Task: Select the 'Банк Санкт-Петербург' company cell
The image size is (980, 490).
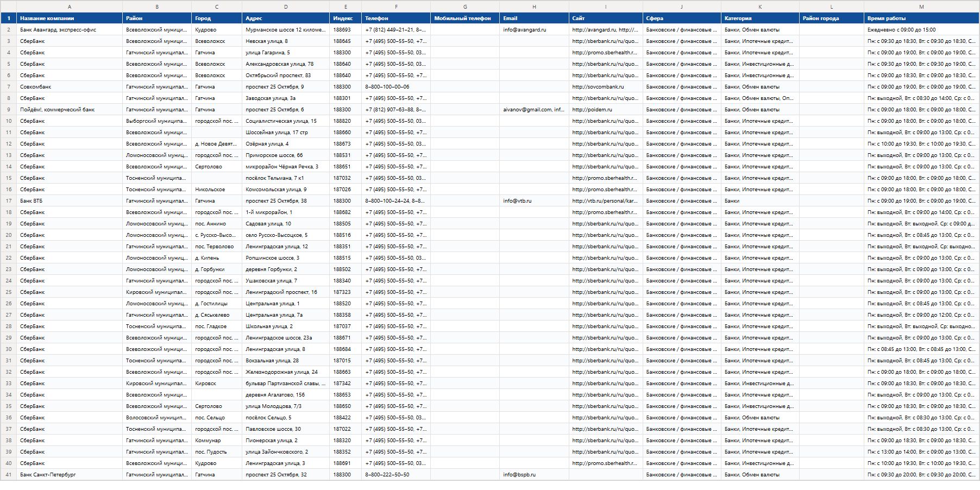Action: click(70, 475)
